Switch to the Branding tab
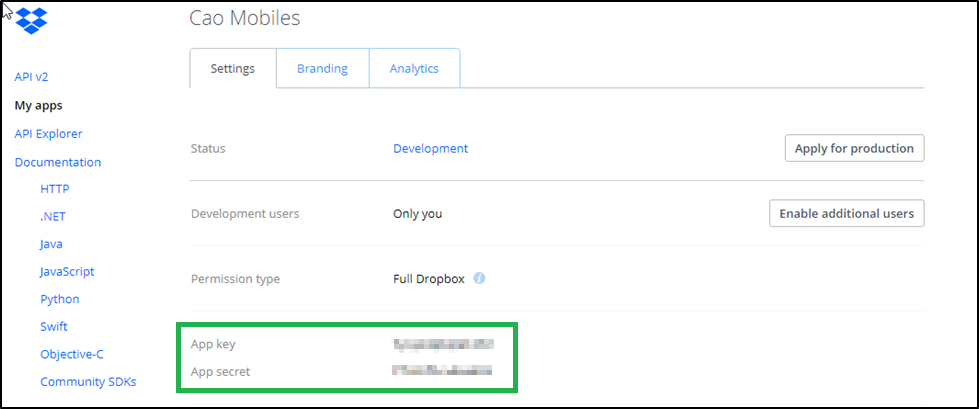The width and height of the screenshot is (979, 409). tap(323, 68)
